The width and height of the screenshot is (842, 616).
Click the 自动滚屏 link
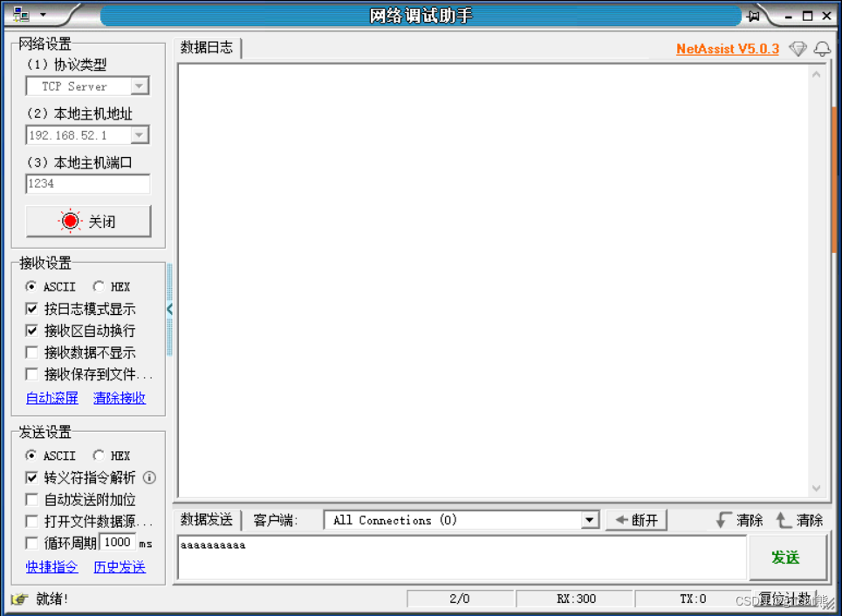(52, 398)
